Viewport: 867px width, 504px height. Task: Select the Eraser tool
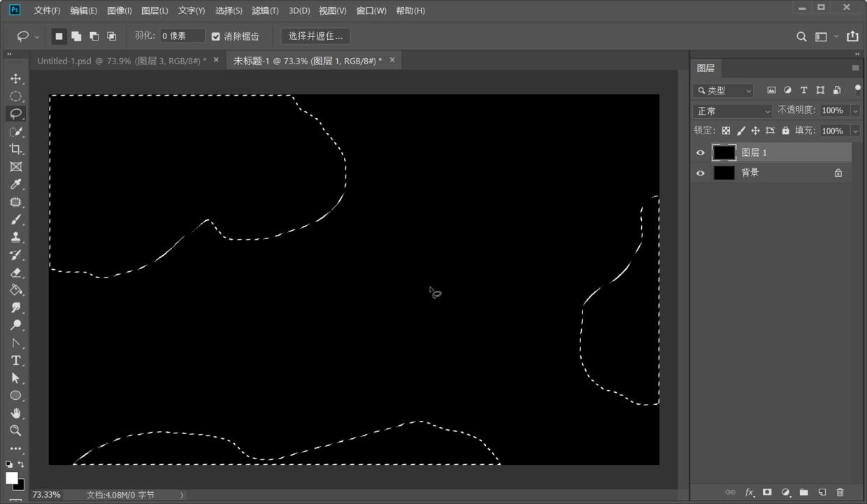click(x=15, y=273)
